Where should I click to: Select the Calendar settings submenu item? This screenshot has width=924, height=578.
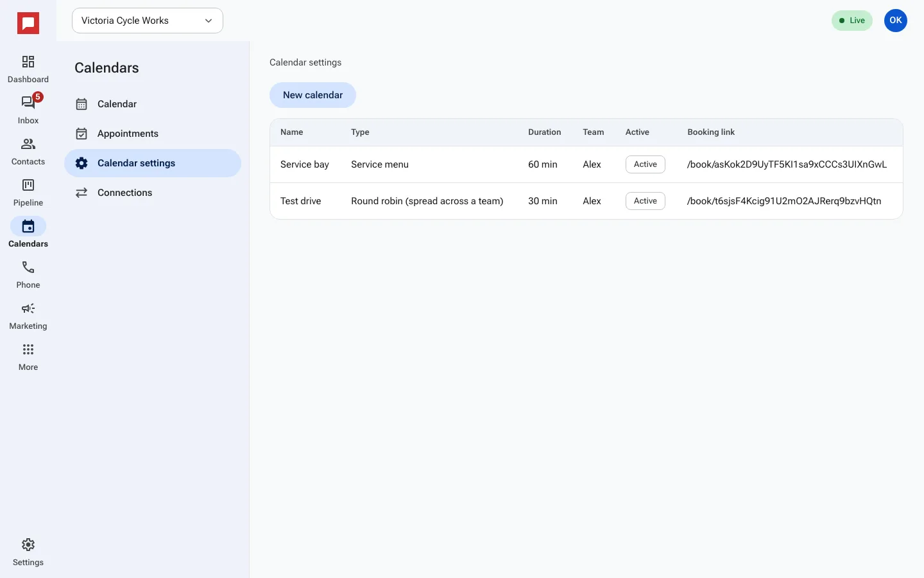click(153, 163)
